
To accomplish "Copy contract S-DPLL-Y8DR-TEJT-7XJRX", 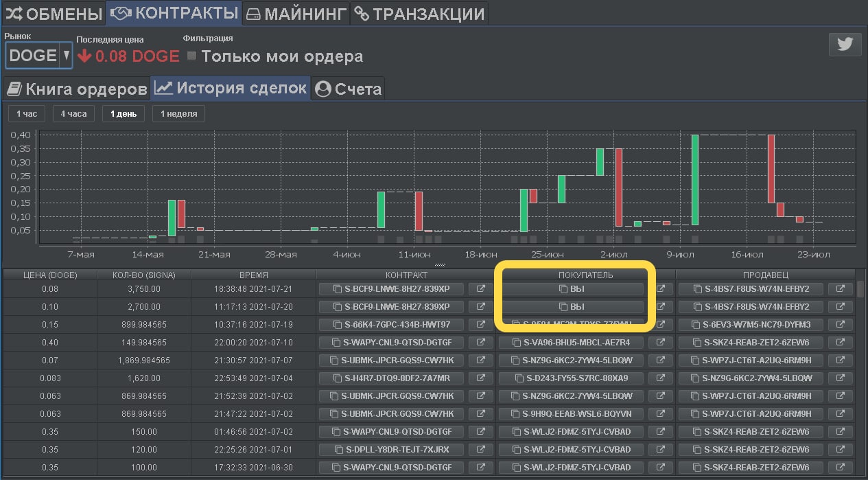I will coord(391,450).
